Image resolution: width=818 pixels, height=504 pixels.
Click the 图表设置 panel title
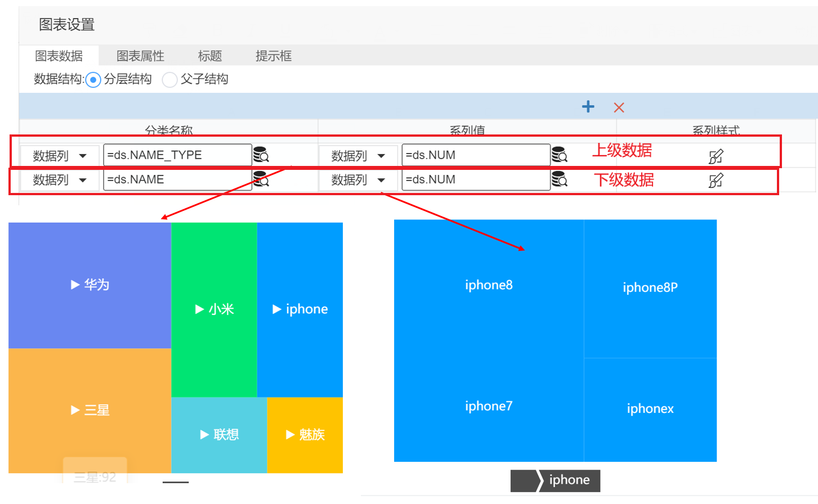pyautogui.click(x=66, y=25)
